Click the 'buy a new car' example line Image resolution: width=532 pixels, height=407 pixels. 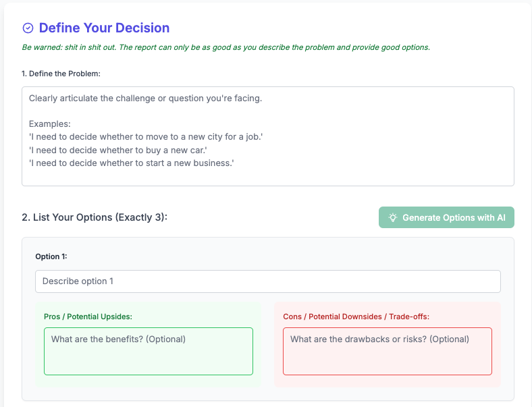118,150
